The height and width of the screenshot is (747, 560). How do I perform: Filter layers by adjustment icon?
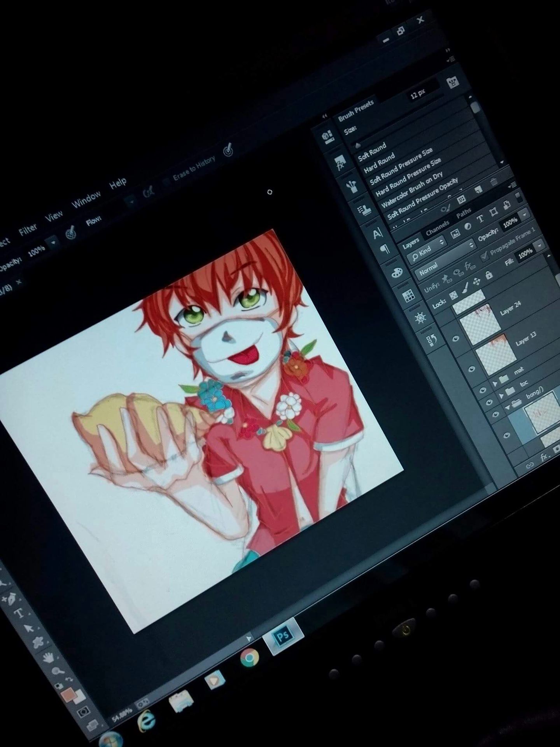pos(468,226)
